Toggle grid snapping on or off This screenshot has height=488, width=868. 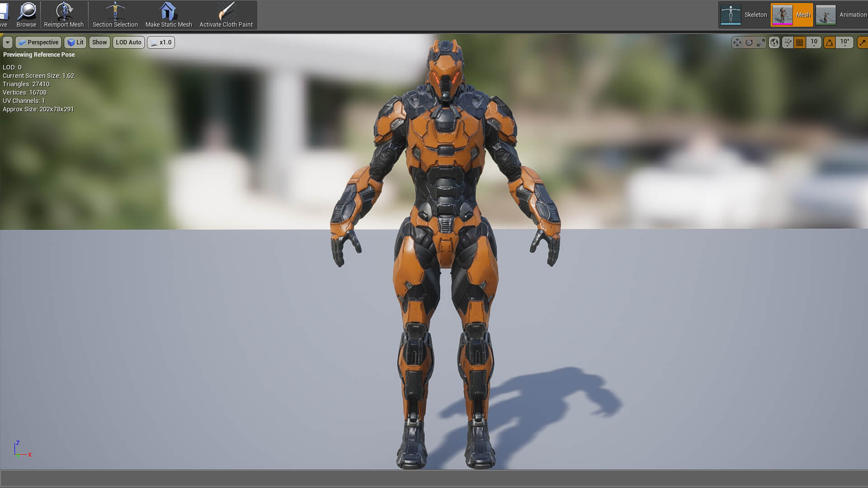click(x=800, y=42)
